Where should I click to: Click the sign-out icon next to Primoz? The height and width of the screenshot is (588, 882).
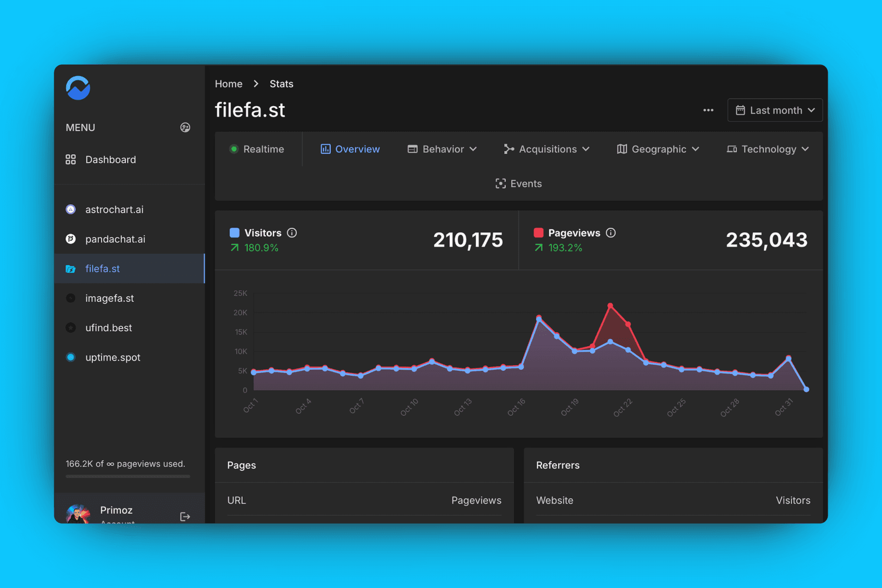pyautogui.click(x=185, y=516)
